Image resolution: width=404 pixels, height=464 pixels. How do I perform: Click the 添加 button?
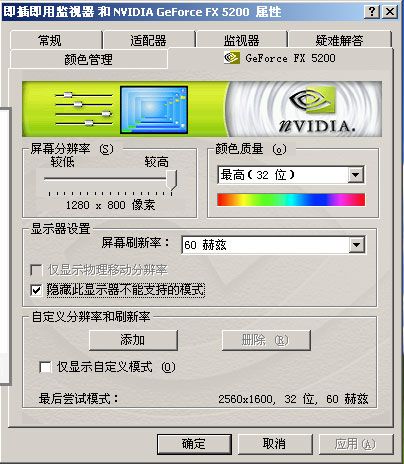coord(133,340)
